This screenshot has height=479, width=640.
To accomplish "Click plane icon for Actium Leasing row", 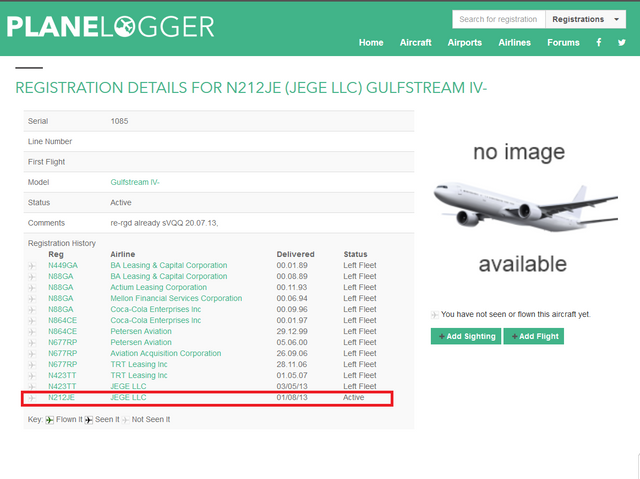I will [32, 288].
